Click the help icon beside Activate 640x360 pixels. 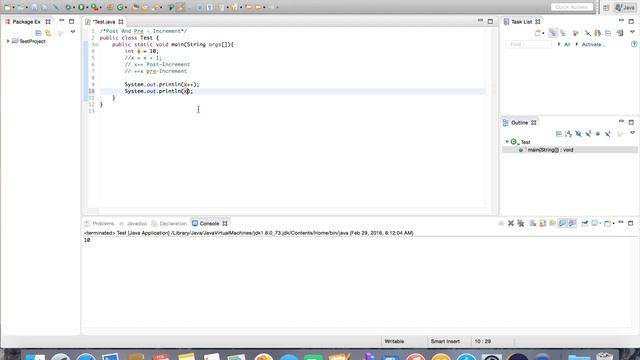point(634,44)
